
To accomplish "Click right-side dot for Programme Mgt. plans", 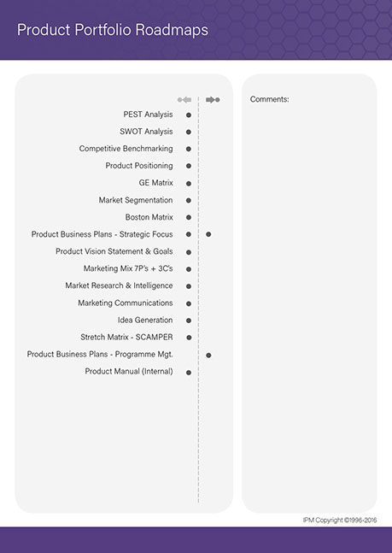I will [208, 356].
